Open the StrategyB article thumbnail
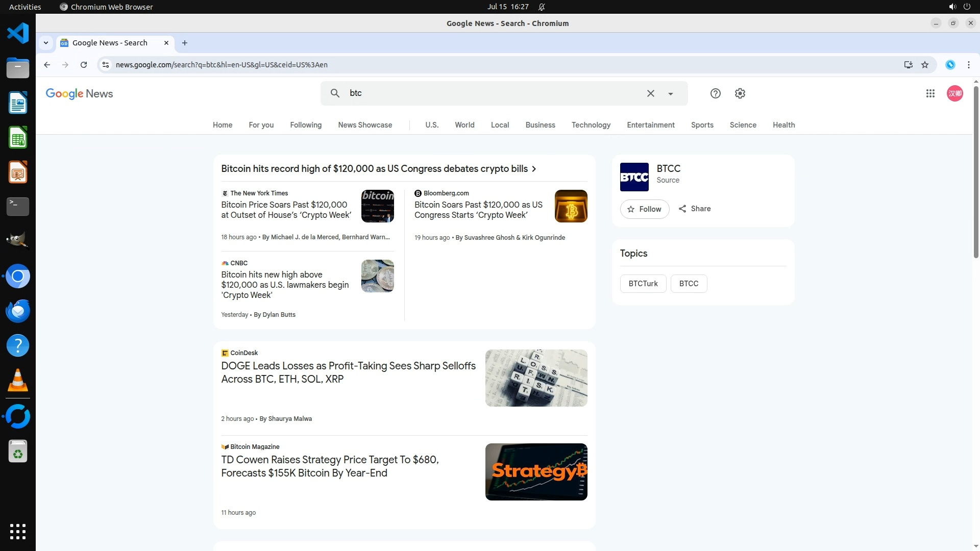 click(536, 472)
